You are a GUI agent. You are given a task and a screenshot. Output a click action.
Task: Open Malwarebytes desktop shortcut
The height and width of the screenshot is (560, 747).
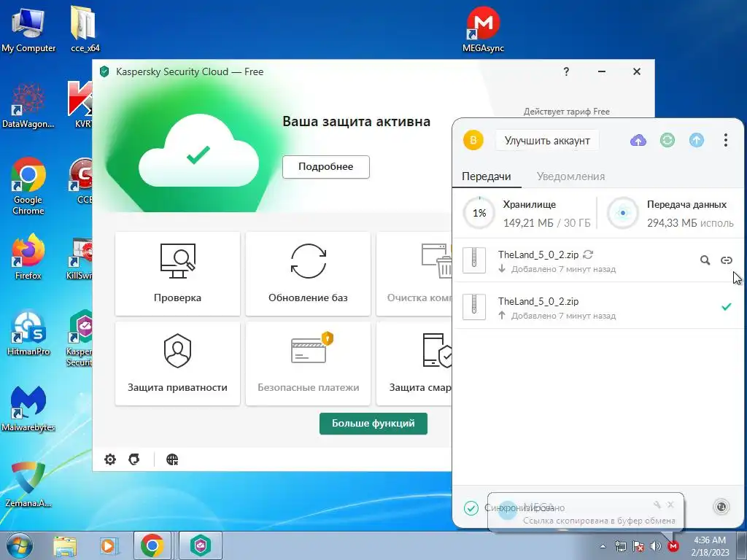coord(28,409)
